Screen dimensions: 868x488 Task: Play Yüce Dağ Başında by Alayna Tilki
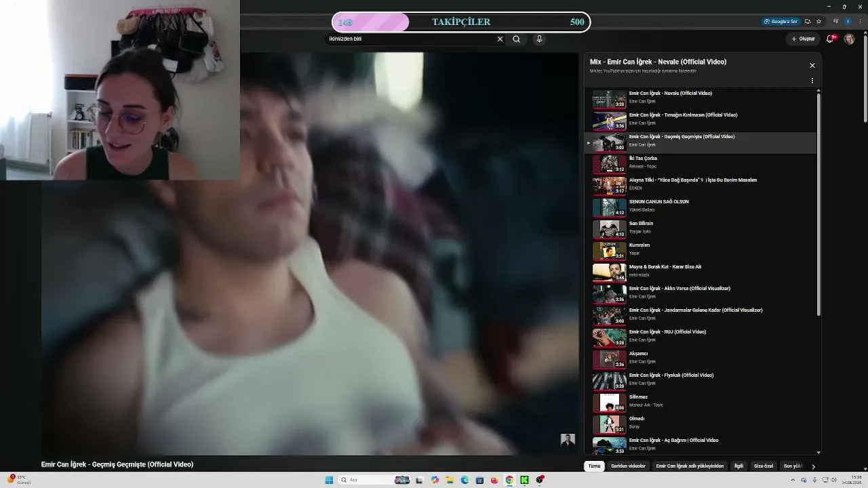[x=701, y=186]
